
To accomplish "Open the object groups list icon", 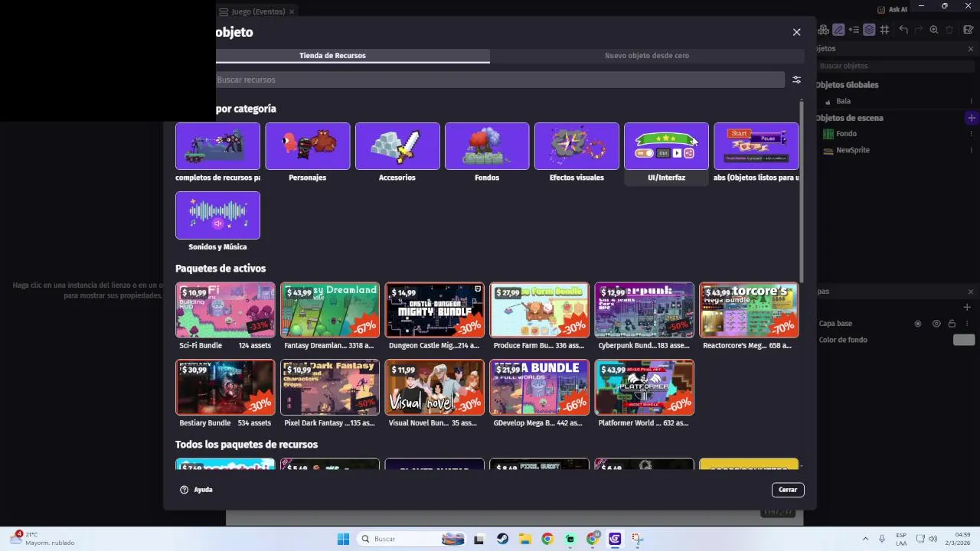I will click(x=854, y=30).
